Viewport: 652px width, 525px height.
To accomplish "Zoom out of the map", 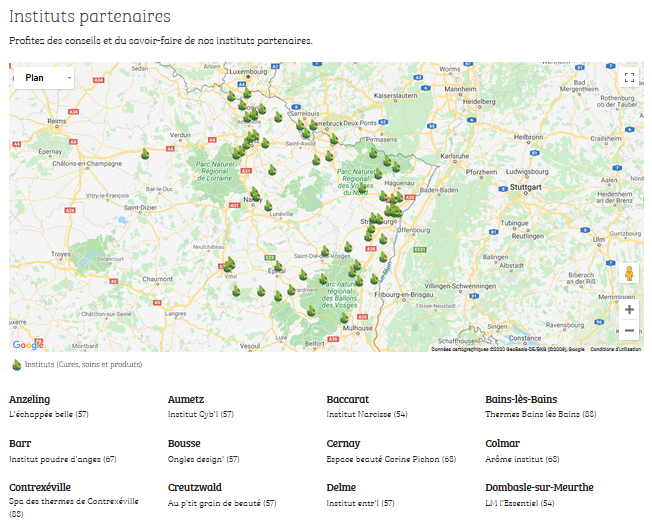I will click(x=629, y=330).
